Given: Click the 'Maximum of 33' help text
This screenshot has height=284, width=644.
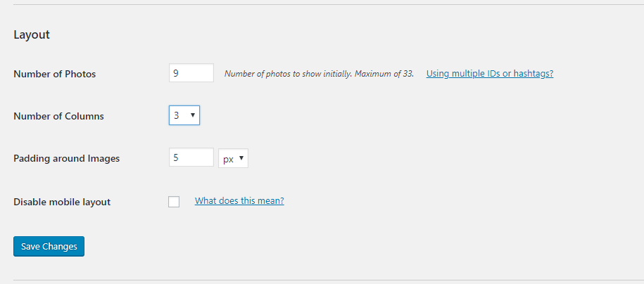Looking at the screenshot, I should pyautogui.click(x=391, y=74).
